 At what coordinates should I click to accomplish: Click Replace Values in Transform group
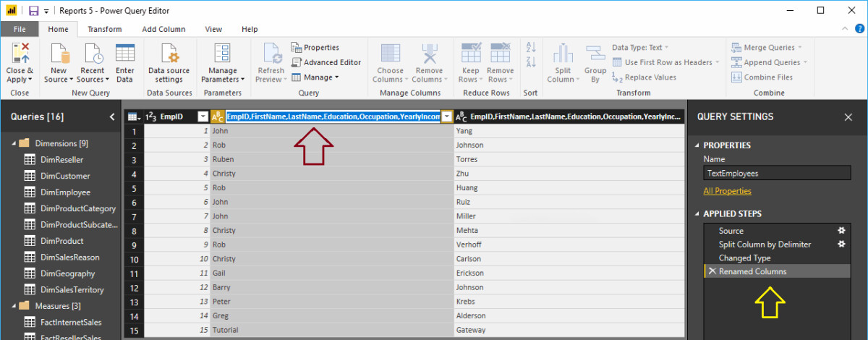644,77
